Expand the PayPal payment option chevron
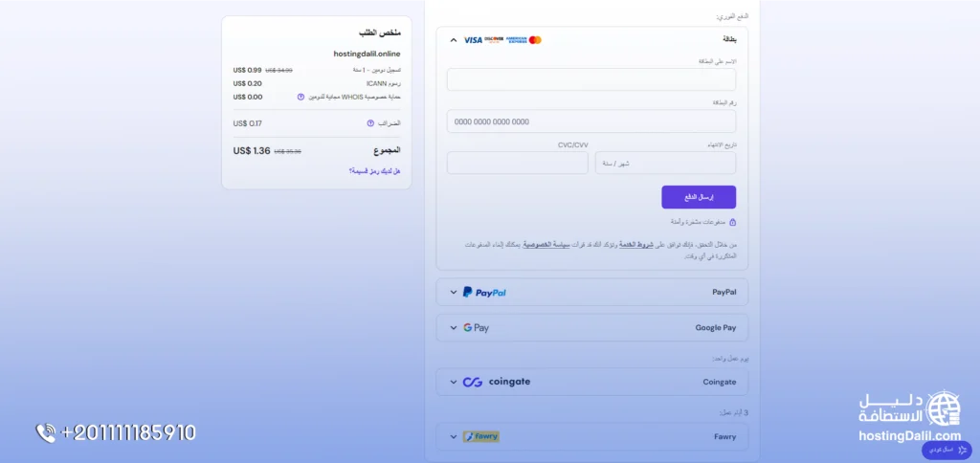Screen dimensions: 980x463 click(x=454, y=292)
